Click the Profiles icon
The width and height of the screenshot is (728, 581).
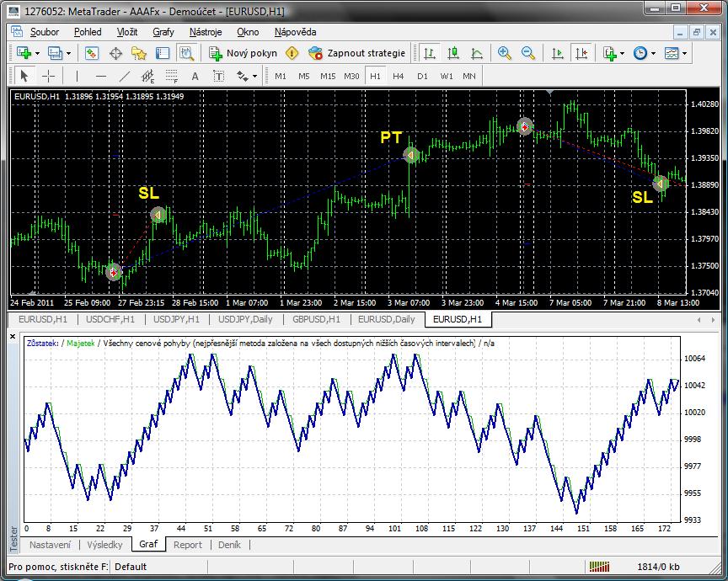click(56, 53)
